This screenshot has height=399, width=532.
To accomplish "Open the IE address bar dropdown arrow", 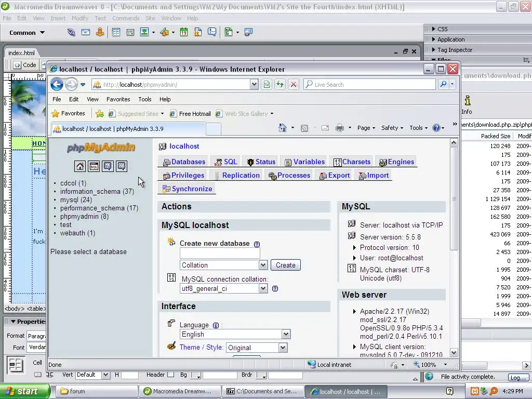I will coord(254,84).
